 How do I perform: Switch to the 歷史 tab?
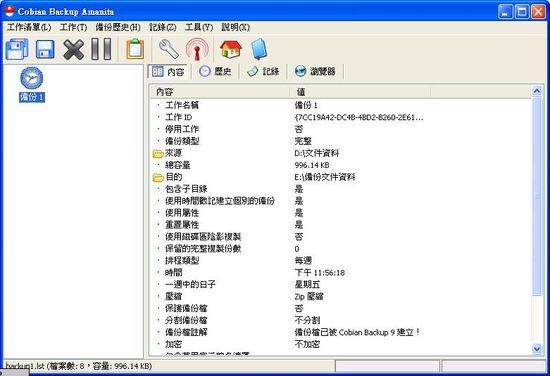(x=215, y=72)
